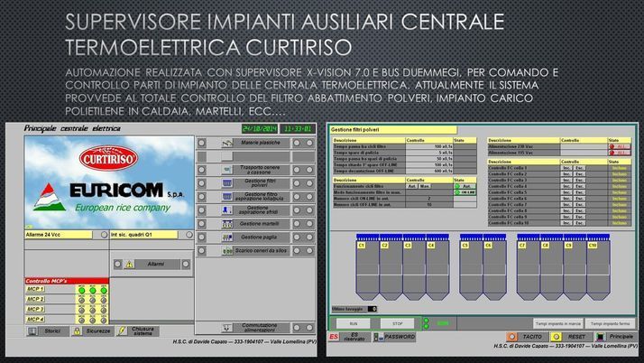Click Esc. for Controllo FC cella 10

[579, 223]
